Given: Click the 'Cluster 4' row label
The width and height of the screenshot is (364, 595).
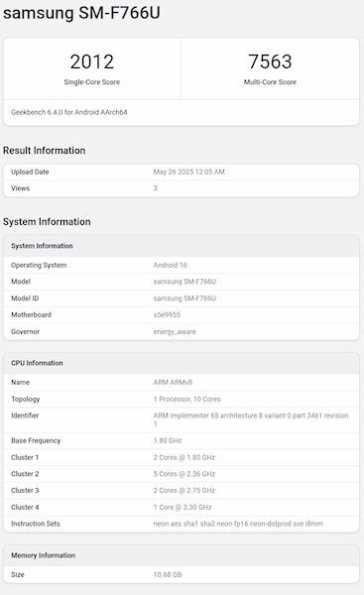Looking at the screenshot, I should 25,508.
